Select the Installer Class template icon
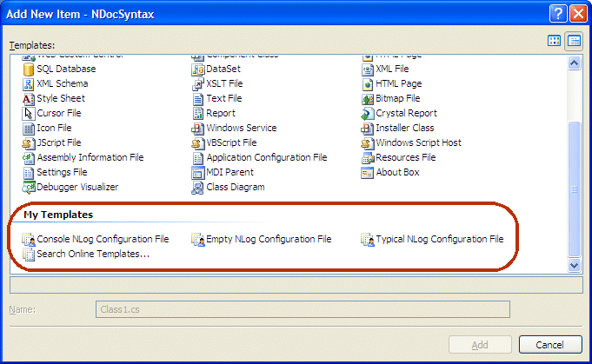 [x=369, y=128]
